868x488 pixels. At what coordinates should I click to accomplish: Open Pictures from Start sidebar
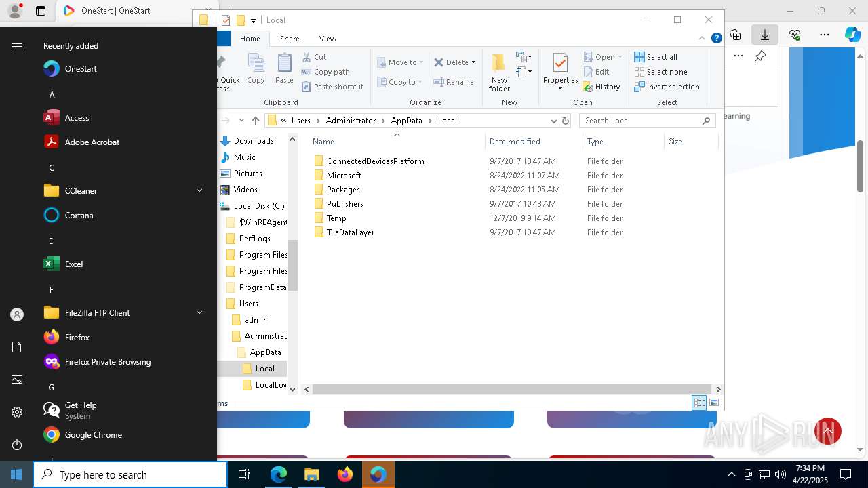tap(17, 380)
